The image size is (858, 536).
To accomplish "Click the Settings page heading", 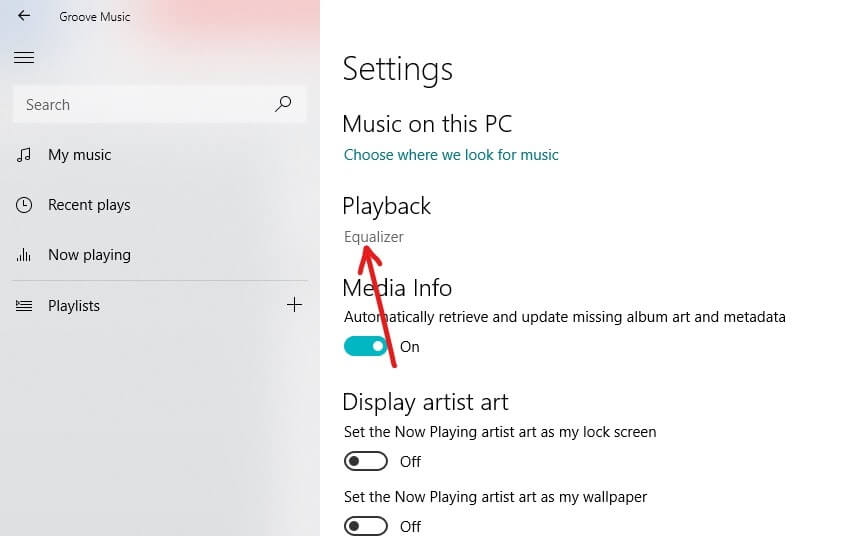I will tap(398, 69).
